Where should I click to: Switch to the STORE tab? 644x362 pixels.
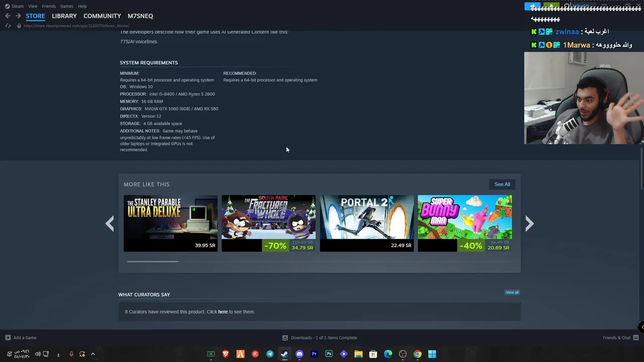(x=35, y=16)
